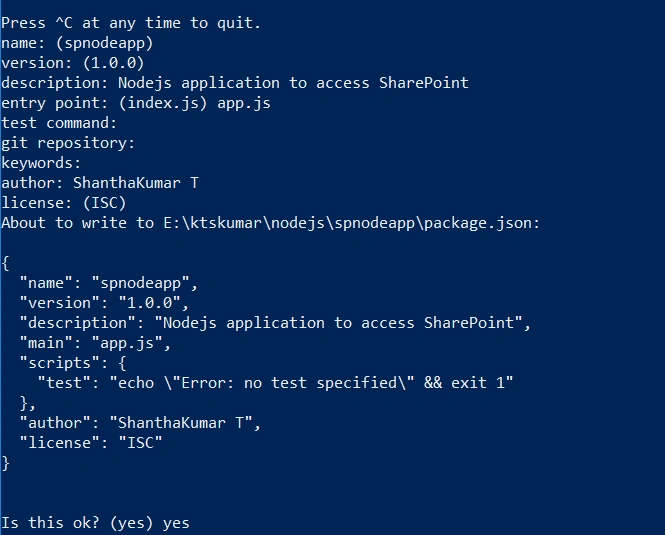Click the JSON "license": "ISC" line
This screenshot has width=665, height=535.
(x=91, y=443)
